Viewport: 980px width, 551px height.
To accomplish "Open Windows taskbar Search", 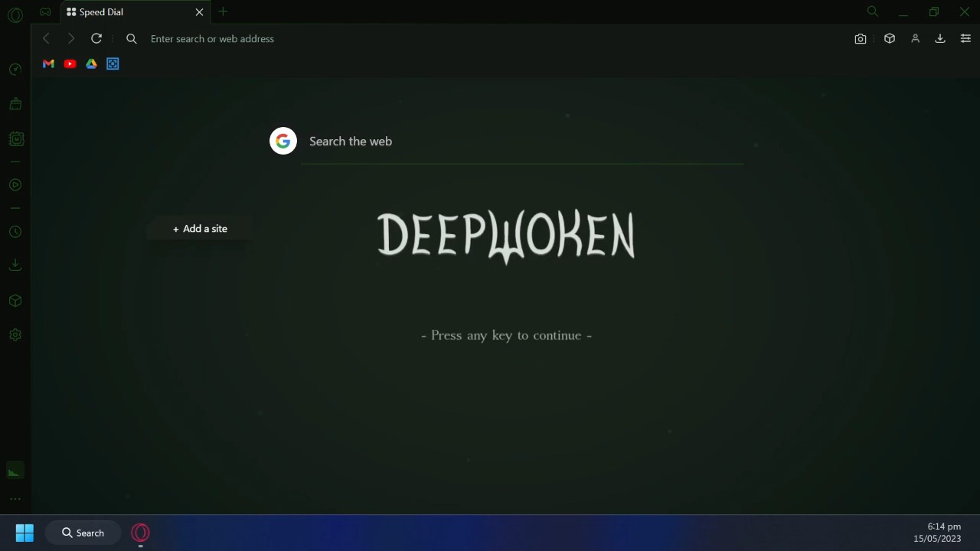I will point(83,533).
